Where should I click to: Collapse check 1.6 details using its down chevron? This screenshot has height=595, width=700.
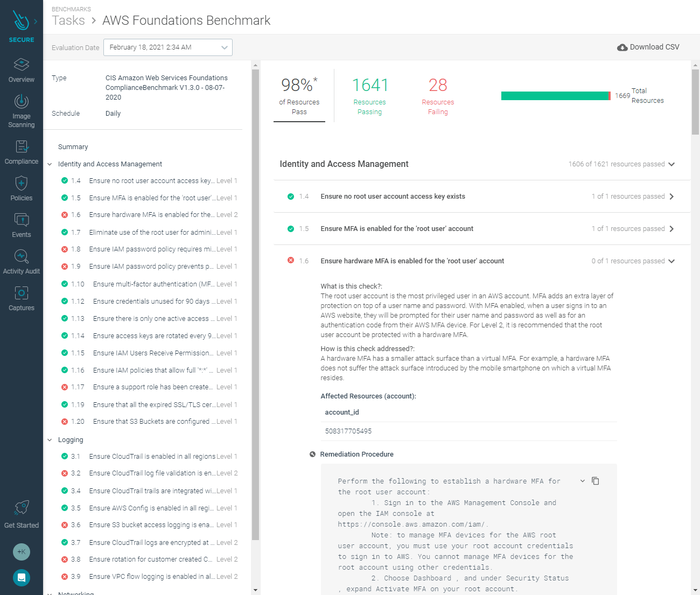tap(671, 261)
